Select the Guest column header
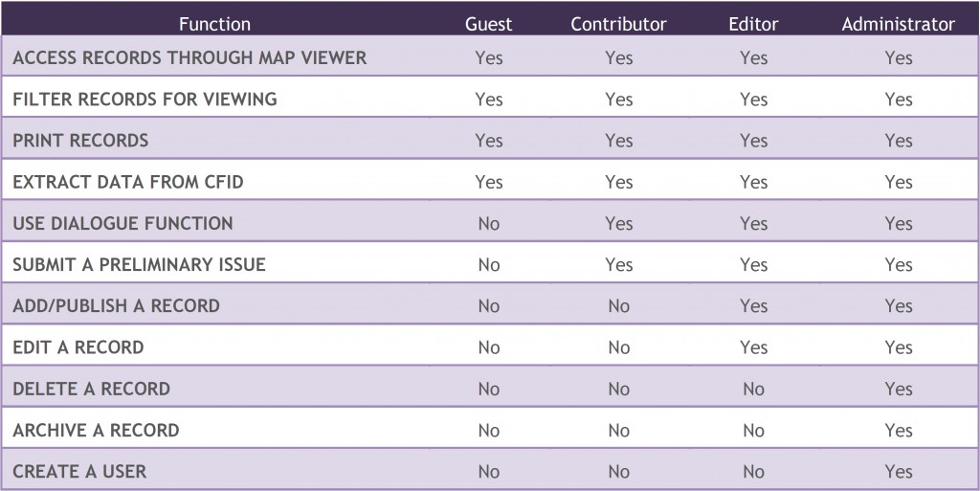Viewport: 980px width, 491px height. [x=488, y=24]
